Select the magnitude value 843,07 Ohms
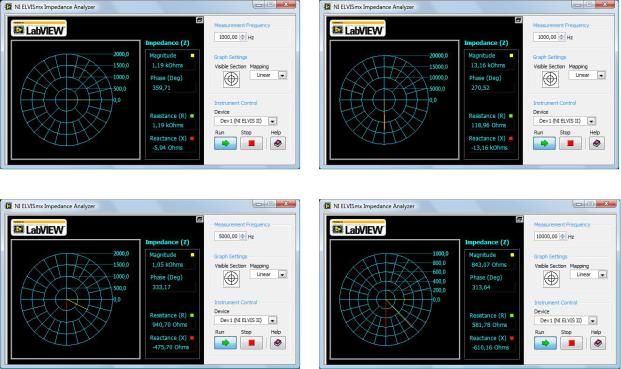 pos(489,264)
